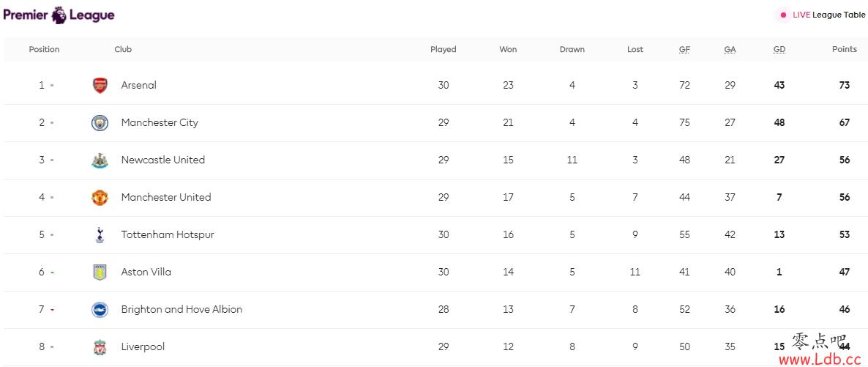This screenshot has width=868, height=367.
Task: Click the Arsenal club crest
Action: [100, 86]
